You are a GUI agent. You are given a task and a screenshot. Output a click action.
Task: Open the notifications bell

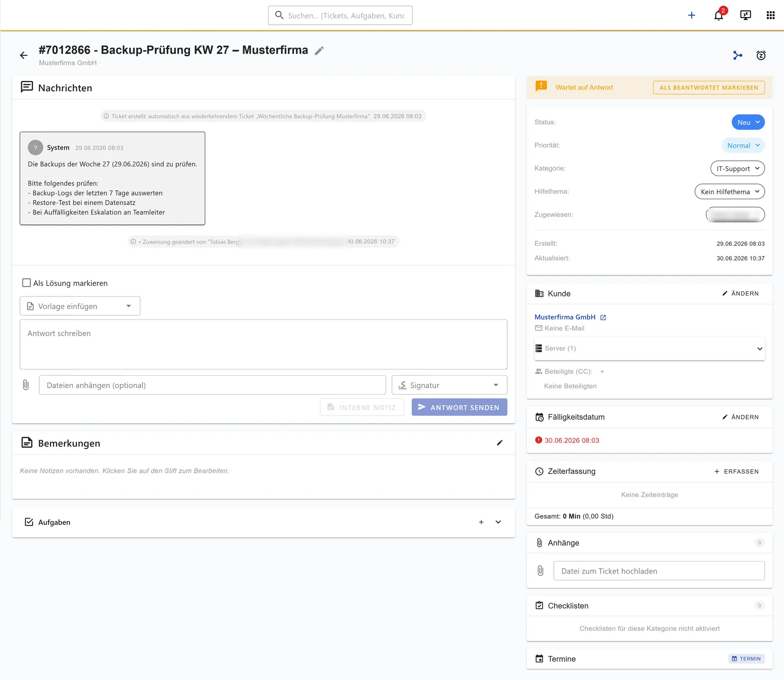click(x=719, y=15)
